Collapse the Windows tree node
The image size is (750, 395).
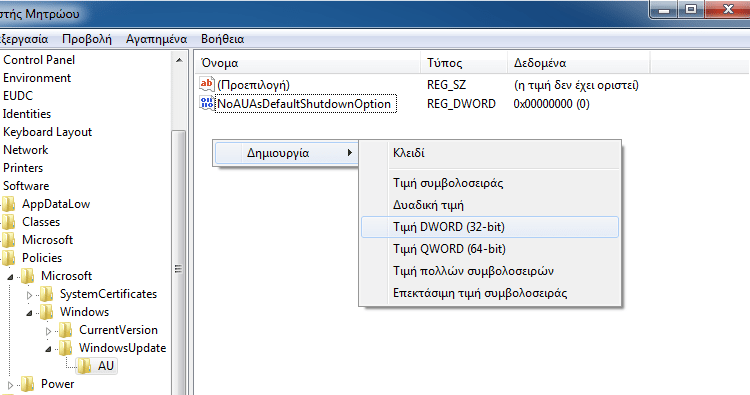[29, 313]
